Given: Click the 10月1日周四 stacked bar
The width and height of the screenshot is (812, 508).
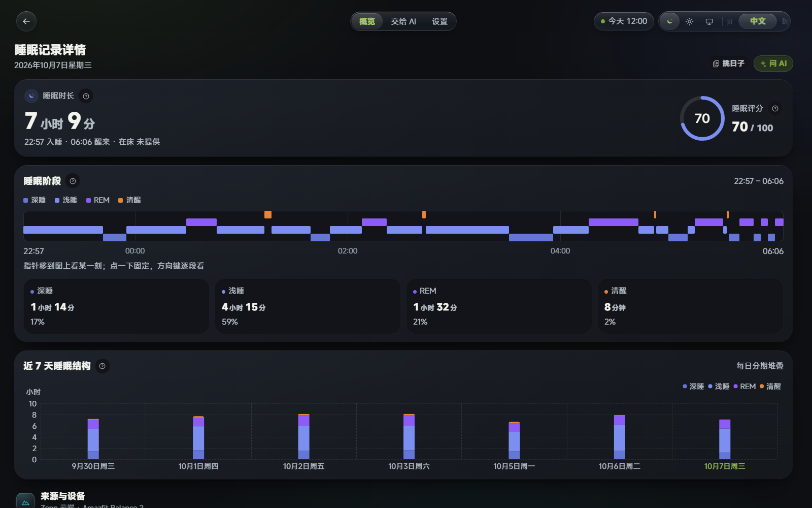Looking at the screenshot, I should coord(198,438).
